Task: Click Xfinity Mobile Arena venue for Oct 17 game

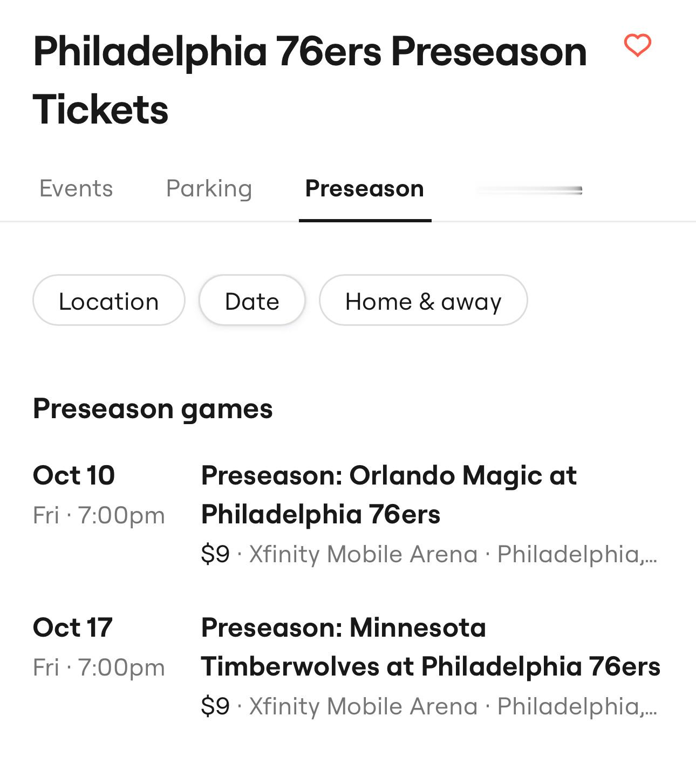Action: (x=364, y=706)
